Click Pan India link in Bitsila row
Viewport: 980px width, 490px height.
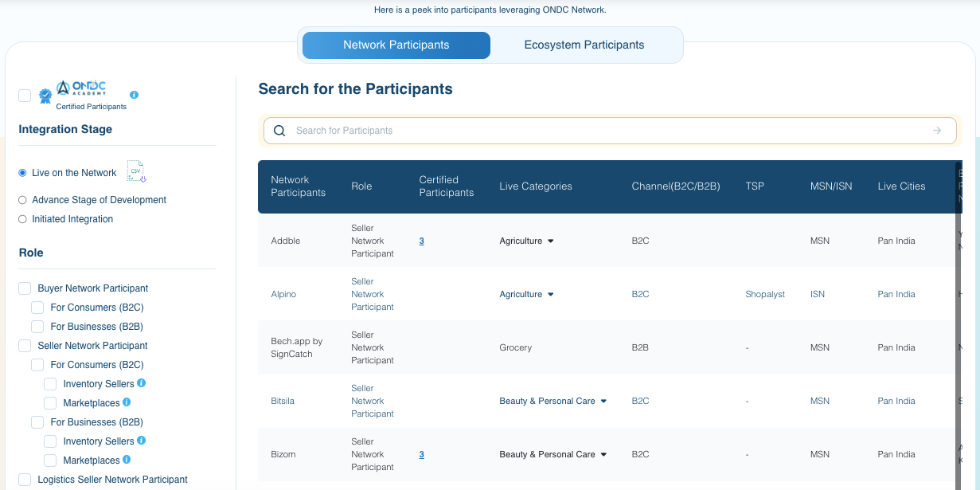tap(896, 401)
